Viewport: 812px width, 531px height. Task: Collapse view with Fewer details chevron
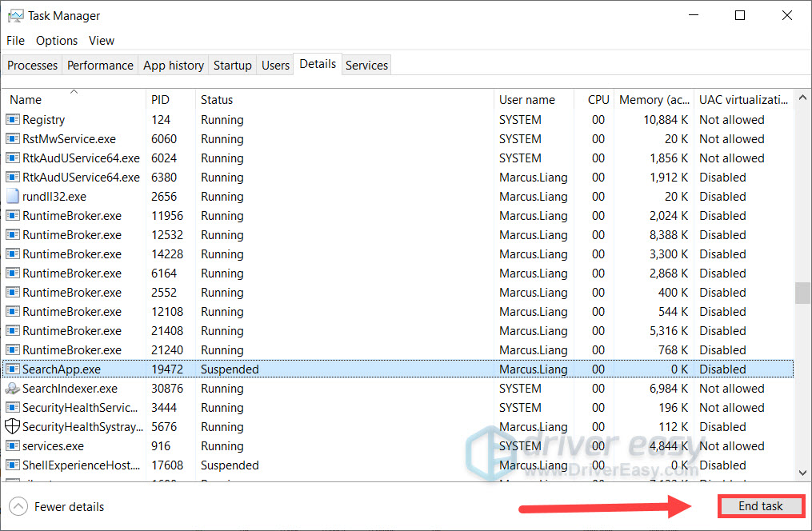pos(19,506)
